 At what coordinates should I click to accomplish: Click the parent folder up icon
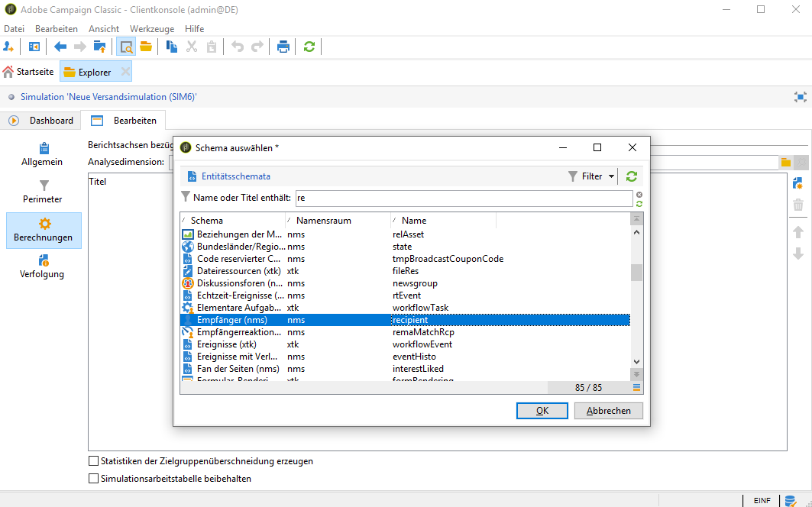point(99,47)
